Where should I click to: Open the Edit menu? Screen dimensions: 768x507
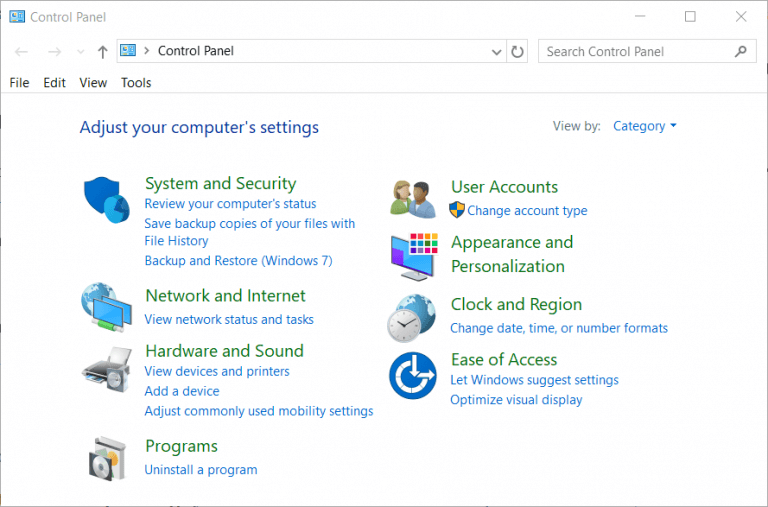tap(54, 82)
